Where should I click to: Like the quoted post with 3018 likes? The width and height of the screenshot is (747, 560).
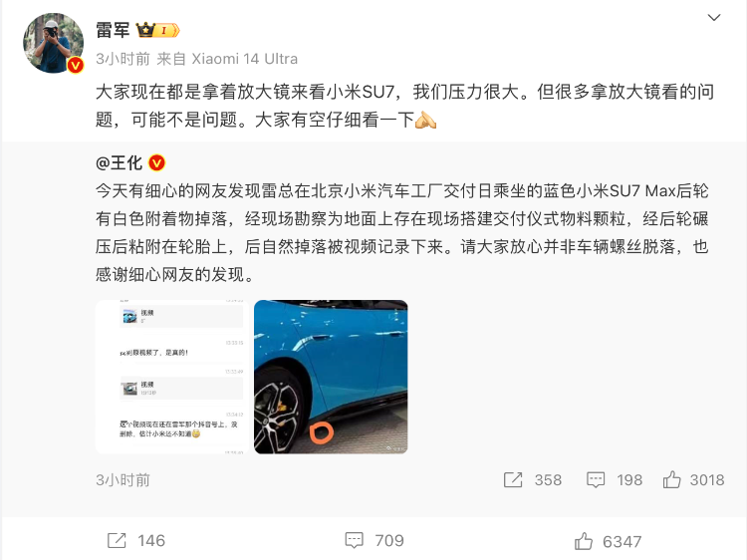pyautogui.click(x=671, y=479)
